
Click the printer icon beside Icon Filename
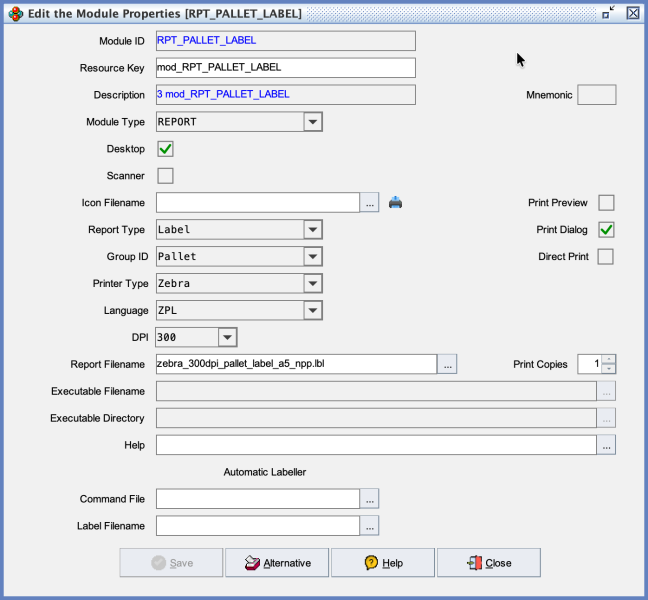click(395, 202)
